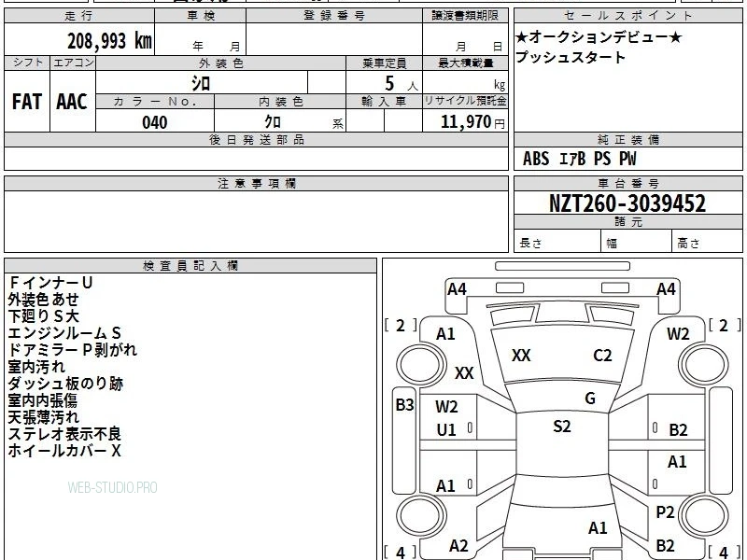Click the 幅 dimension cell
Viewport: 747px width, 560px height.
[x=637, y=242]
